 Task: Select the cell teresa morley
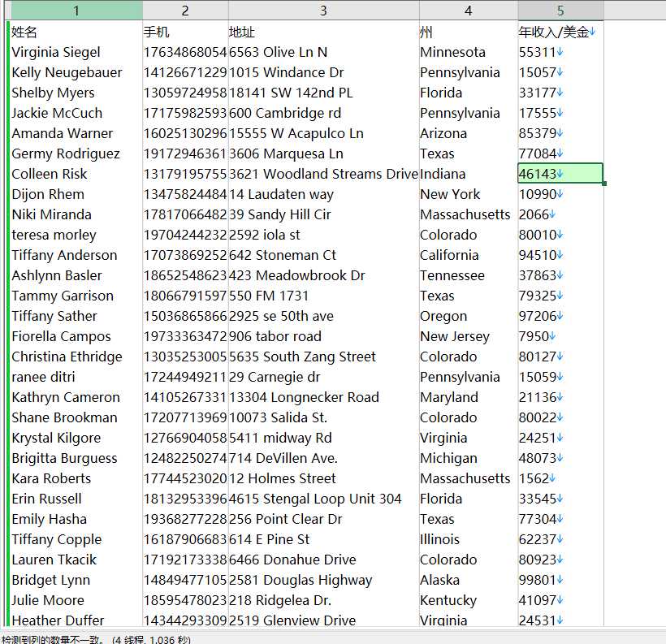tap(76, 235)
